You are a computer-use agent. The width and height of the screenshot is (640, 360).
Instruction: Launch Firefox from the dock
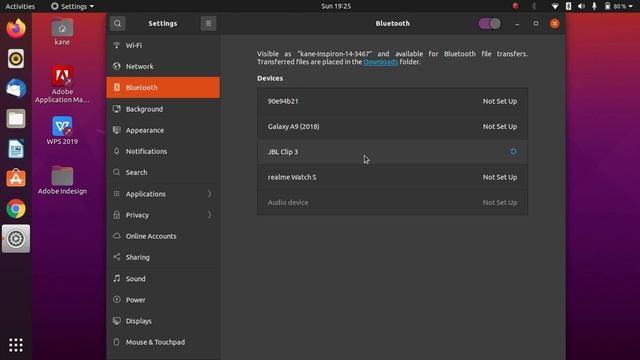click(16, 29)
